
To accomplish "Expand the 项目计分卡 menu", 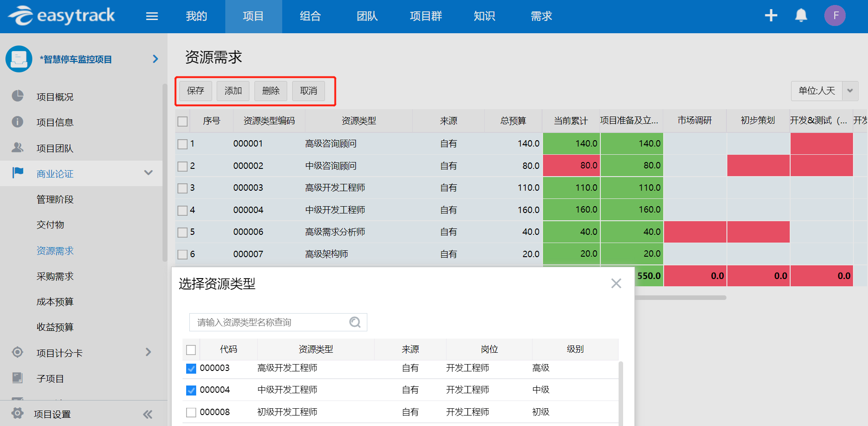I will pyautogui.click(x=148, y=352).
